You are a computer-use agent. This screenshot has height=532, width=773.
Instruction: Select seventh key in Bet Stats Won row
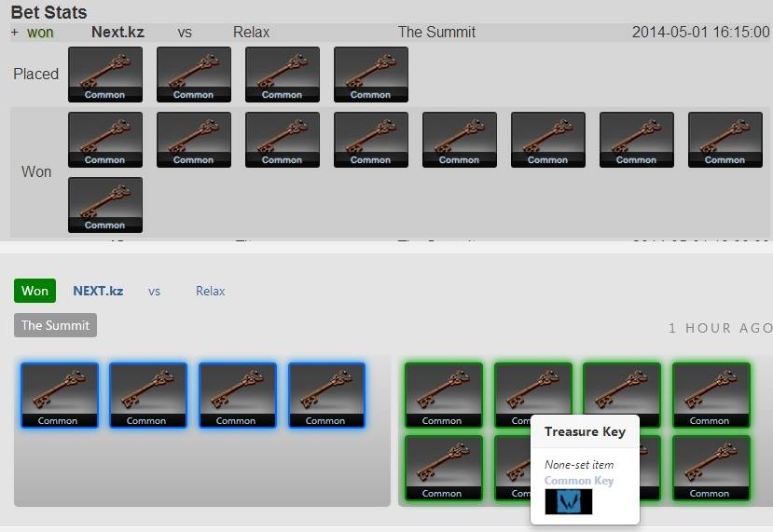[x=637, y=140]
